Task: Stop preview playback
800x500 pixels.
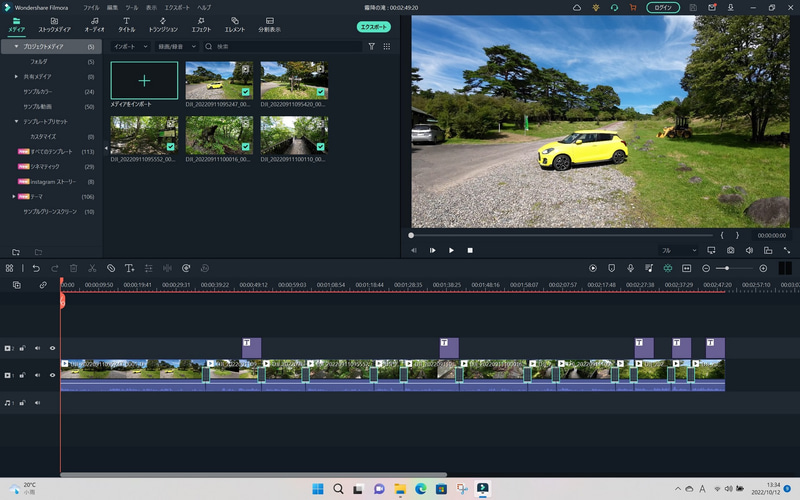Action: point(470,251)
